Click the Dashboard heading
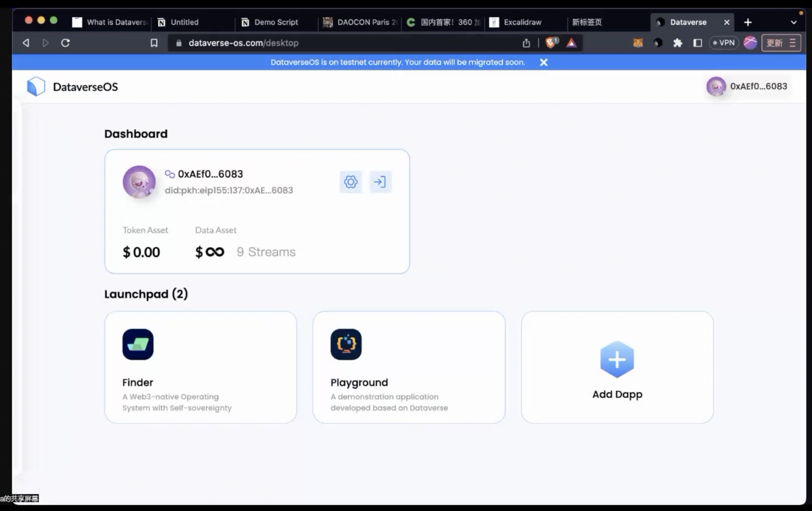The image size is (812, 511). coord(136,134)
